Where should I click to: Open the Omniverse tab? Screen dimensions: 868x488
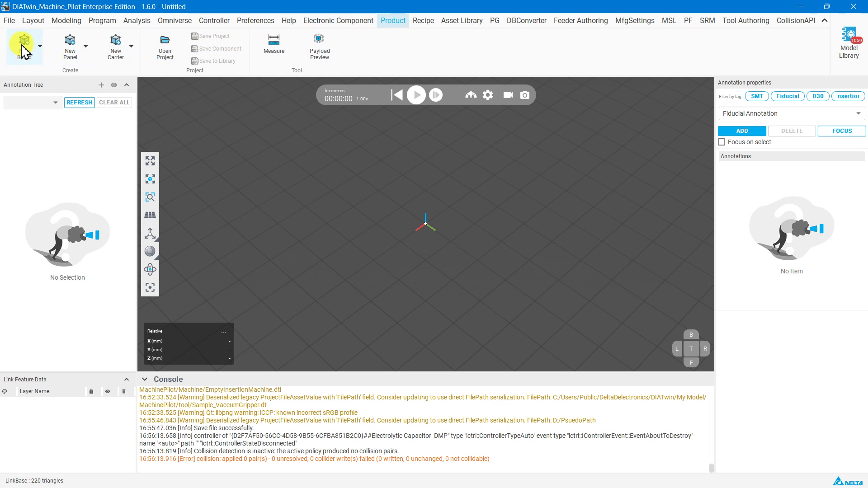(175, 20)
